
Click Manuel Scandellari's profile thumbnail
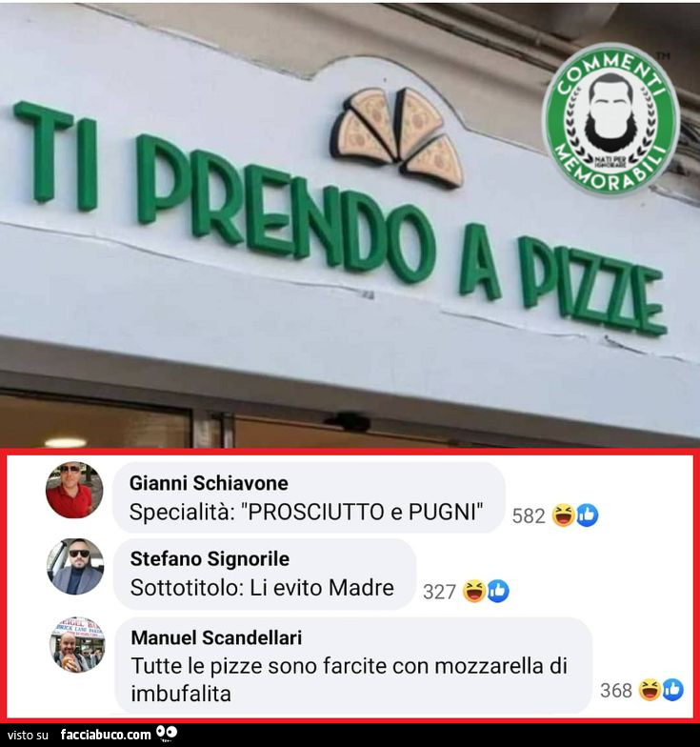pyautogui.click(x=78, y=644)
